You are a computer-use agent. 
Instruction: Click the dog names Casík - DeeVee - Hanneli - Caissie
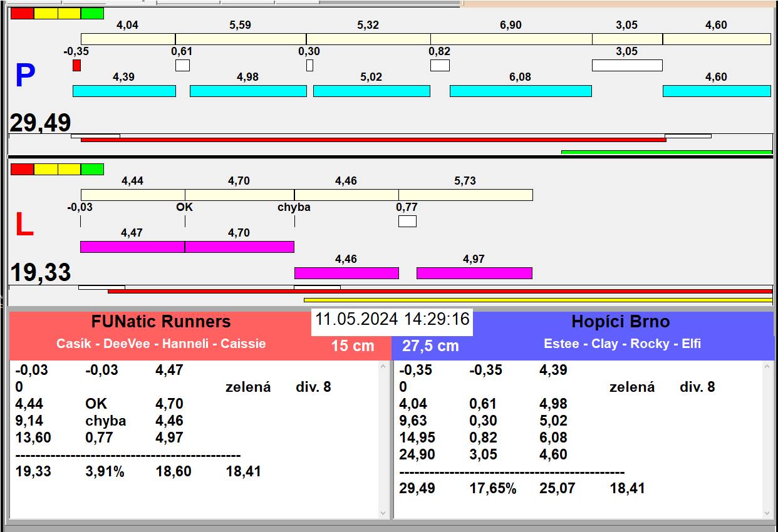(x=161, y=344)
